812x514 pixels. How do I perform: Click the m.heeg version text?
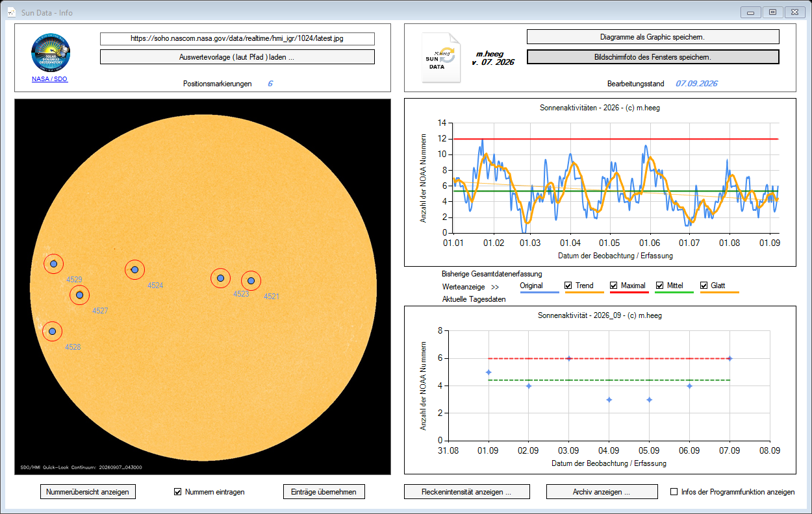pos(492,58)
